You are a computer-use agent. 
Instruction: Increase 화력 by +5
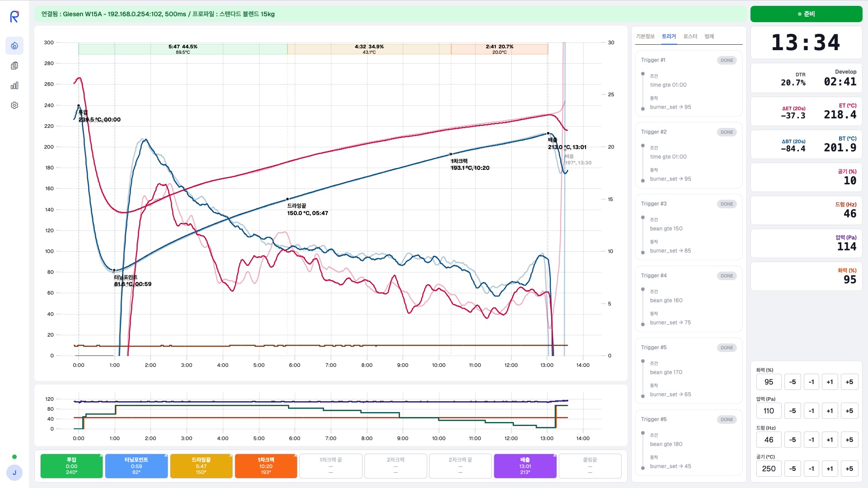tap(849, 382)
